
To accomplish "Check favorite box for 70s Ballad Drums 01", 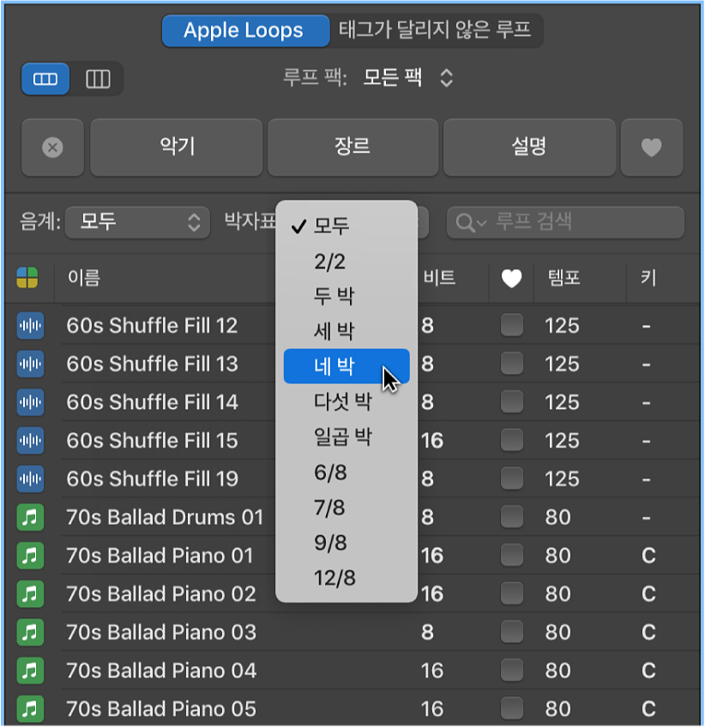I will click(x=512, y=517).
